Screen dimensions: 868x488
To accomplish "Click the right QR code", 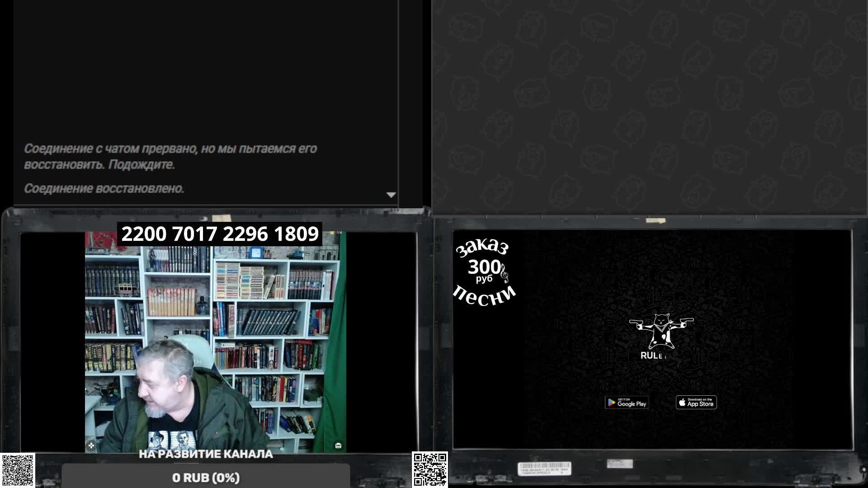I will [x=430, y=469].
